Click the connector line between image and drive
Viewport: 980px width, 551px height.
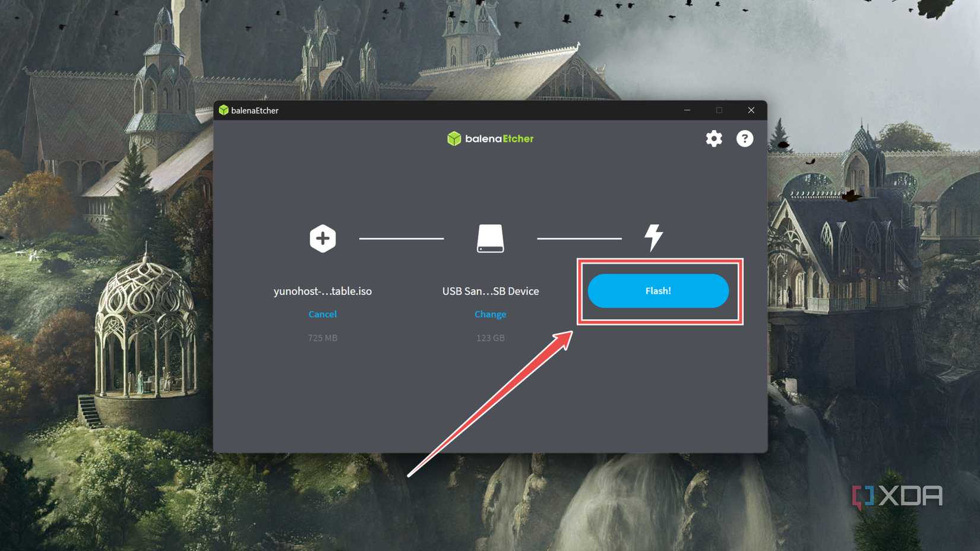click(402, 238)
